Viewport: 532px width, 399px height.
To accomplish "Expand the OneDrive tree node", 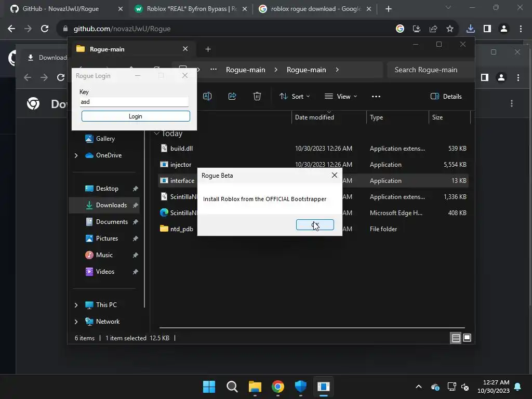I will [76, 155].
